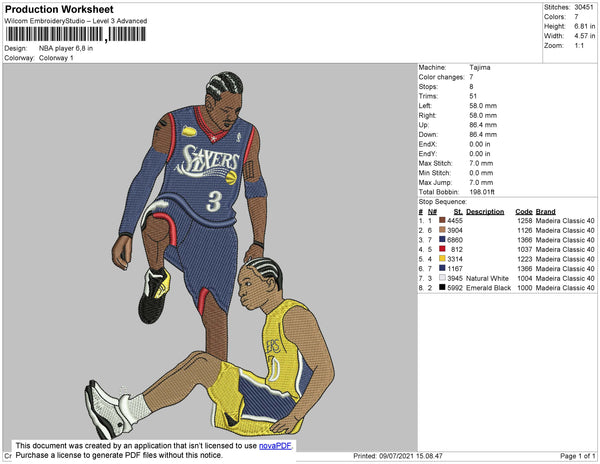Viewport: 600px width, 464px height.
Task: Click the Max Jump value '7.0 mm'
Action: (481, 182)
